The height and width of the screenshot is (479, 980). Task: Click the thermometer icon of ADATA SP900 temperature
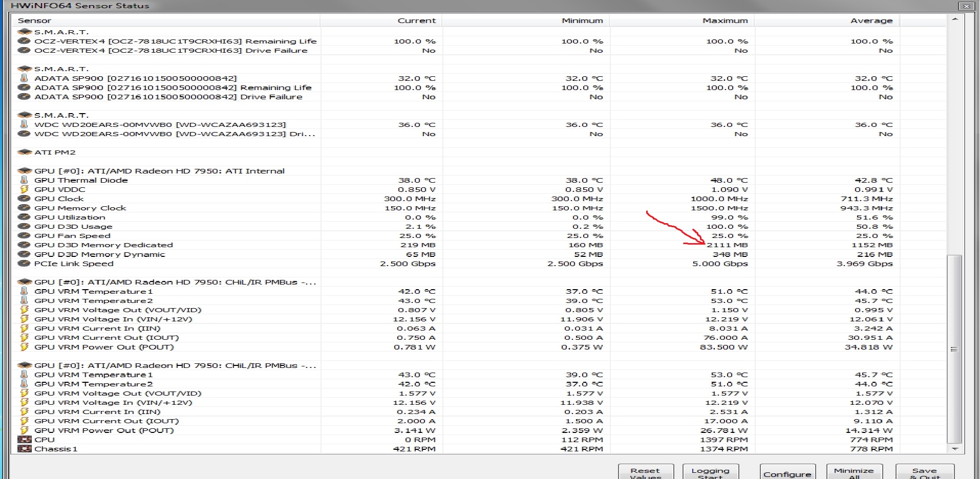(24, 78)
